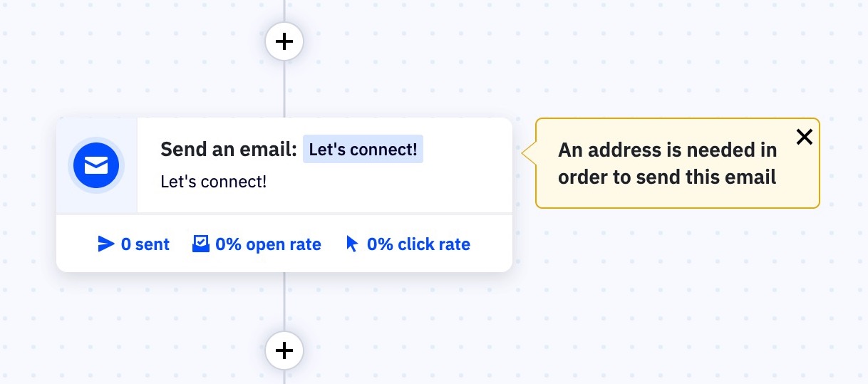Viewport: 868px width, 384px height.
Task: Open the "0% open rate" report link
Action: (268, 244)
